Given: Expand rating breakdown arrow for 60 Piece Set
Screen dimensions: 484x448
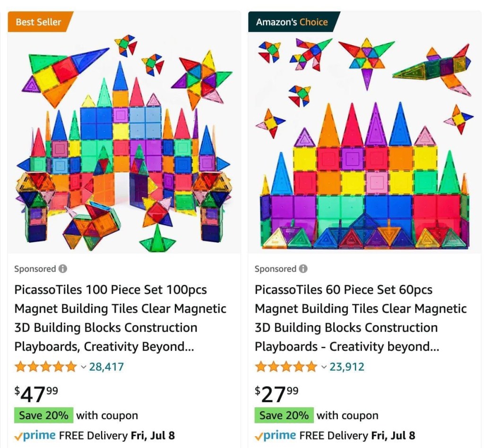Looking at the screenshot, I should (x=324, y=367).
